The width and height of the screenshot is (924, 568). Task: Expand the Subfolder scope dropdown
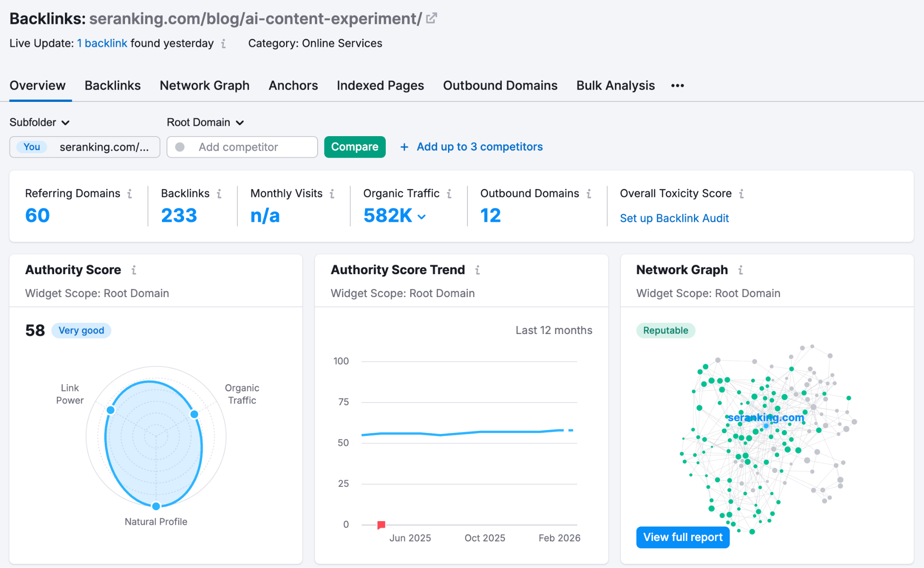click(x=40, y=123)
